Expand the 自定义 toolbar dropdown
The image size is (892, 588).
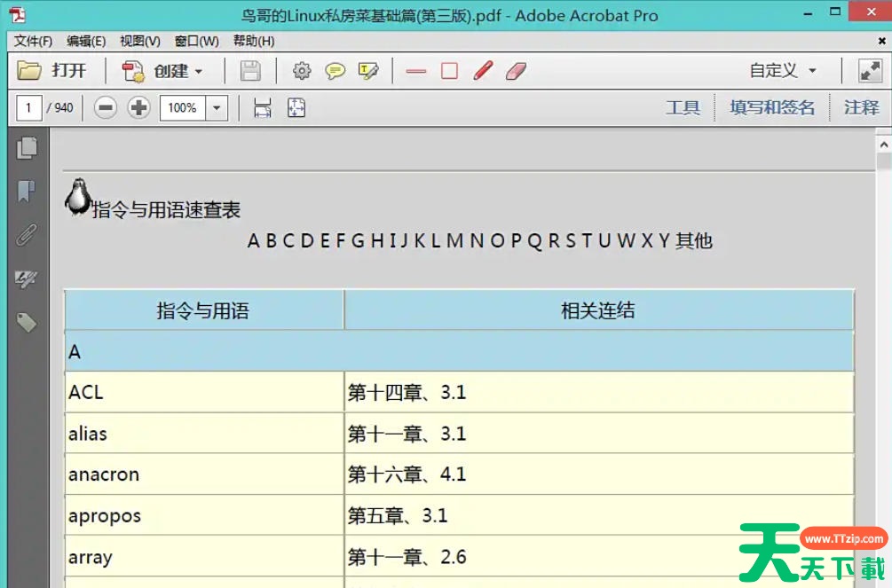click(812, 72)
